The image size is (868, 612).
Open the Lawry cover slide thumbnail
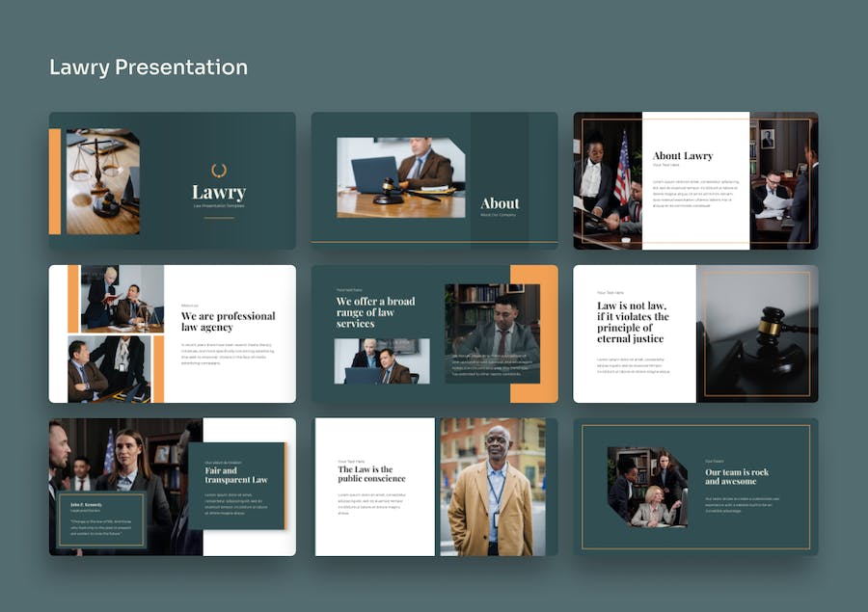coord(173,180)
